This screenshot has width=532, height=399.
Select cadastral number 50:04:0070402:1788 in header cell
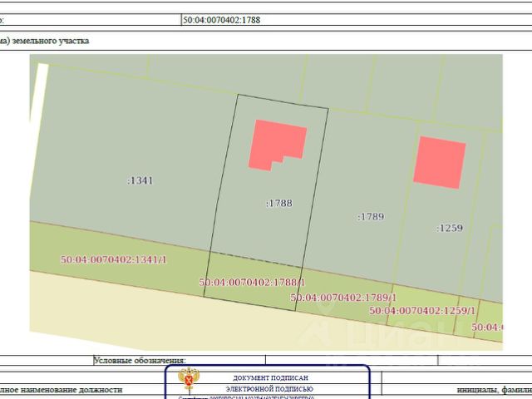tap(222, 20)
